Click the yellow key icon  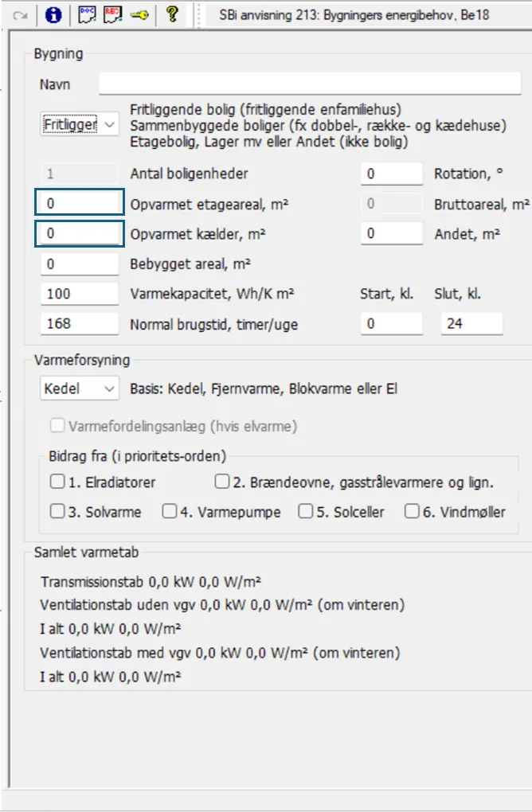coord(139,15)
